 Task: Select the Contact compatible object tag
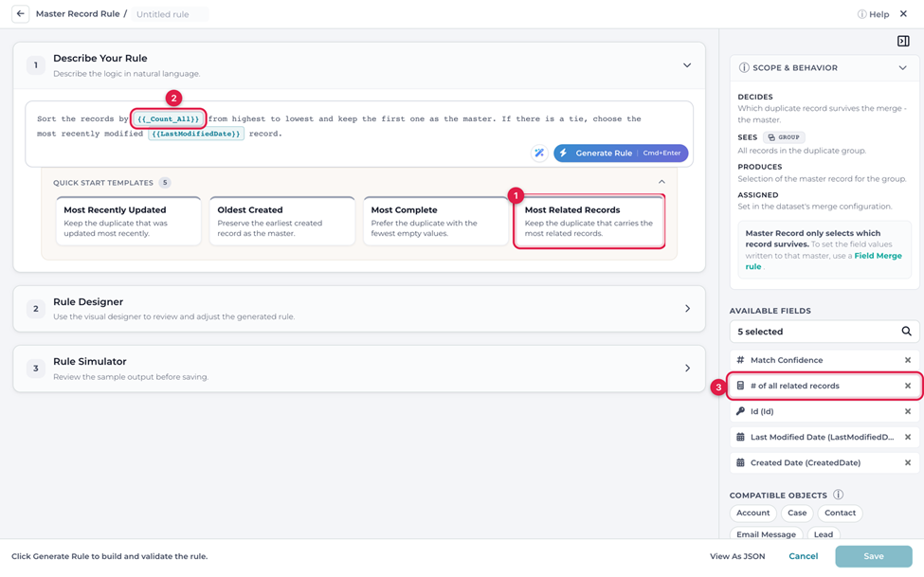[840, 513]
